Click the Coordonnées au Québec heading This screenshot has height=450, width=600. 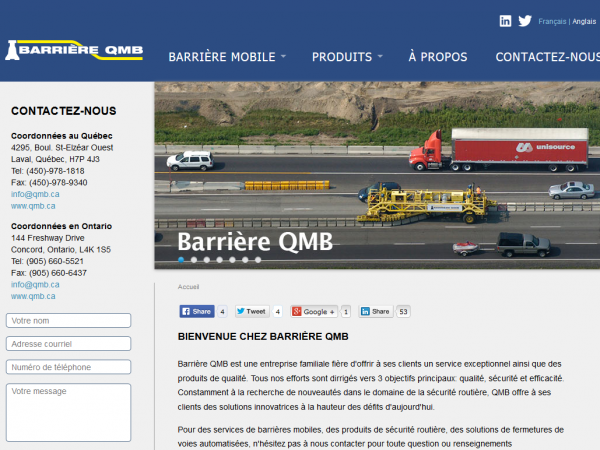[x=62, y=136]
